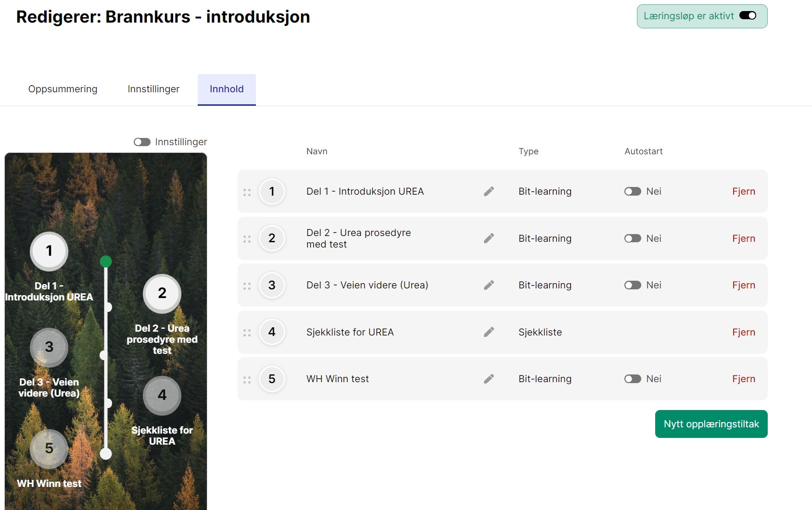Click pencil edit icon for Del 1 - Introduksjon UREA
This screenshot has height=510, width=812.
pyautogui.click(x=489, y=191)
